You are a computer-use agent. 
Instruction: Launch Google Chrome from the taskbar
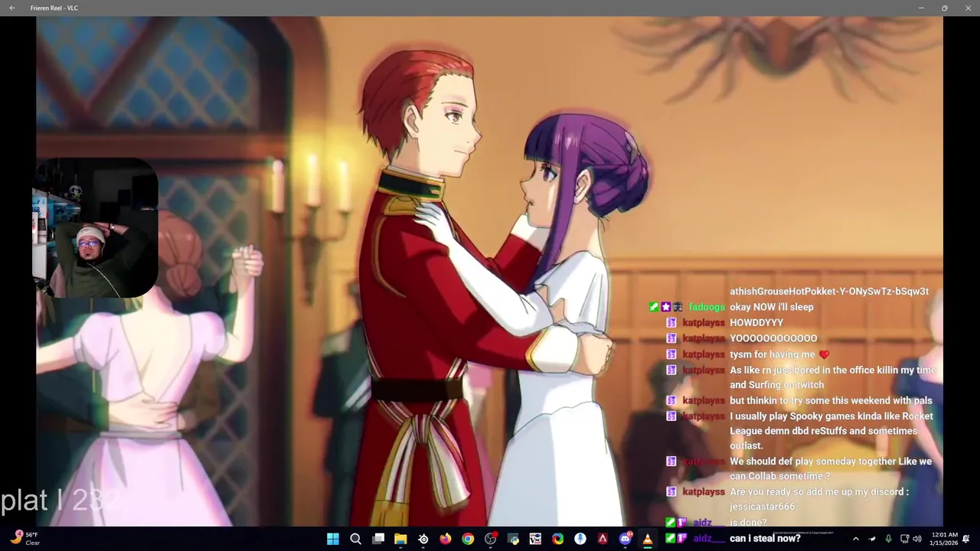[x=468, y=539]
